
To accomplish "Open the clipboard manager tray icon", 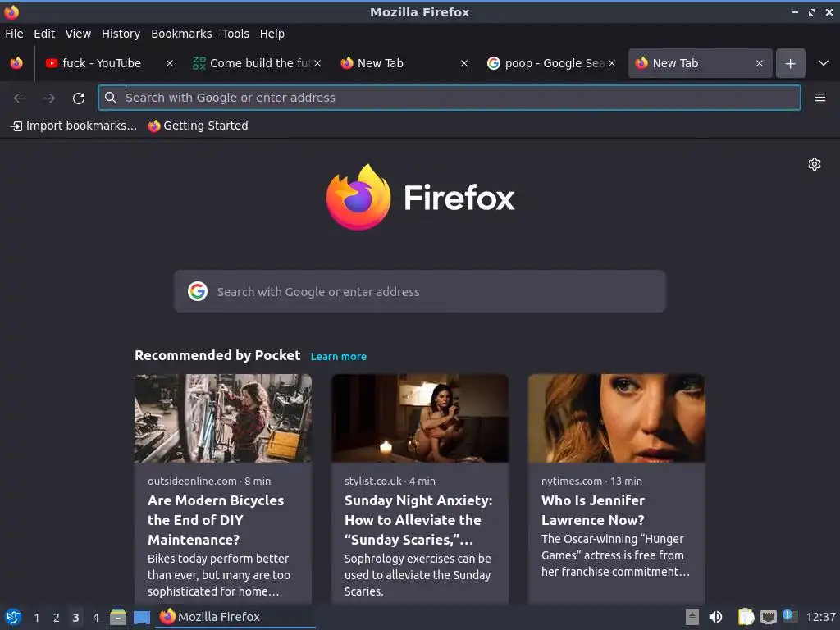I will (746, 617).
